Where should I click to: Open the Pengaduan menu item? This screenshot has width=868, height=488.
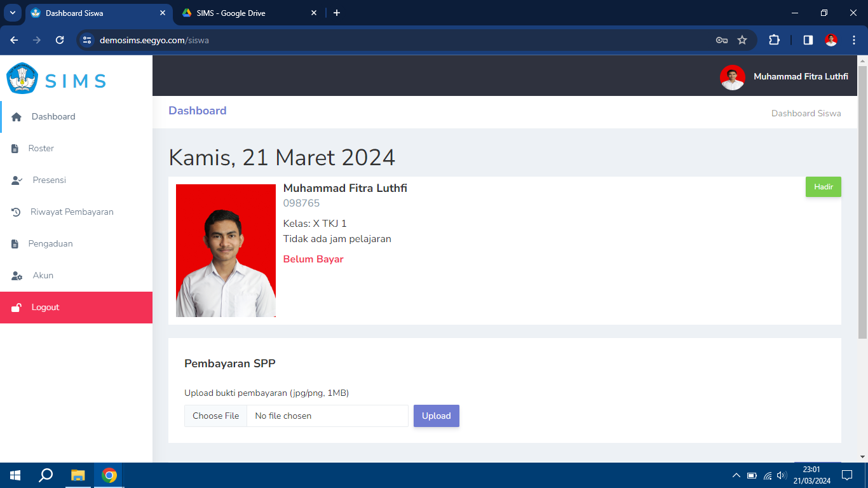(50, 244)
